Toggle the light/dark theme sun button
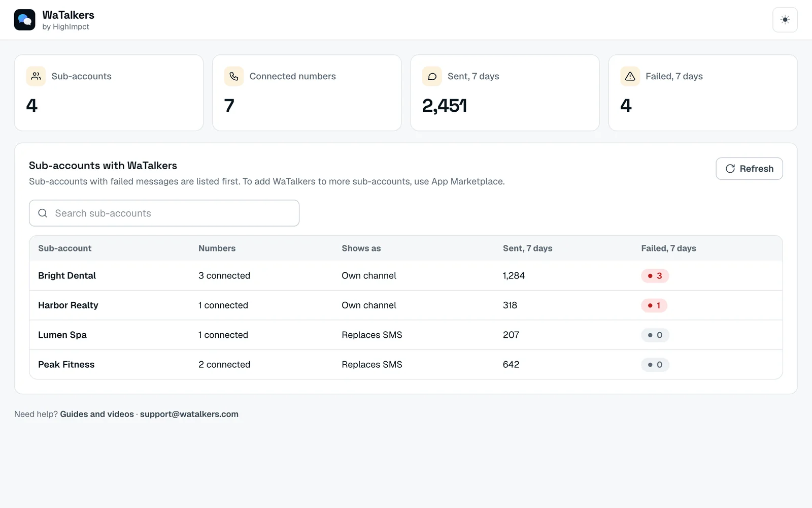The width and height of the screenshot is (812, 508). click(785, 20)
